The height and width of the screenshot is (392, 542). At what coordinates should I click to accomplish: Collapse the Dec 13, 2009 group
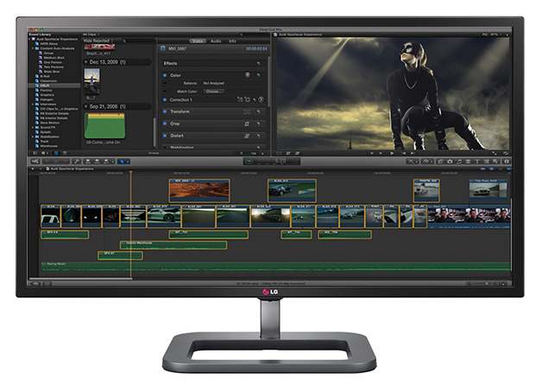[86, 62]
